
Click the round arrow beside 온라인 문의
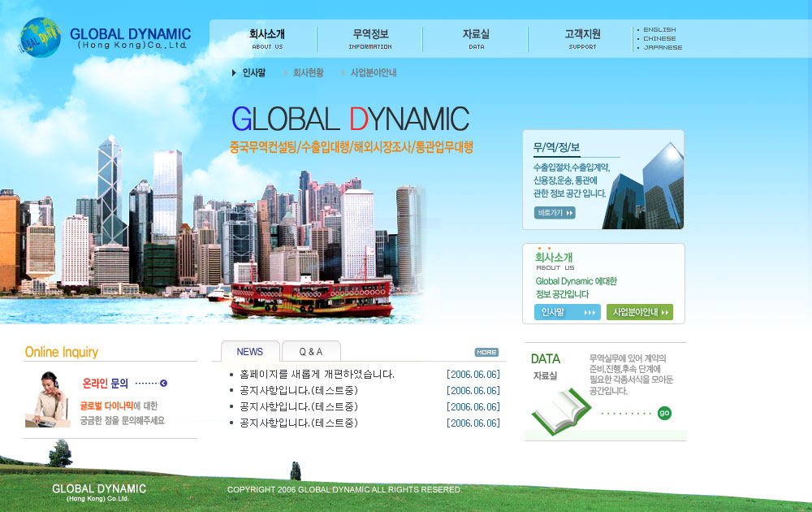coord(163,383)
